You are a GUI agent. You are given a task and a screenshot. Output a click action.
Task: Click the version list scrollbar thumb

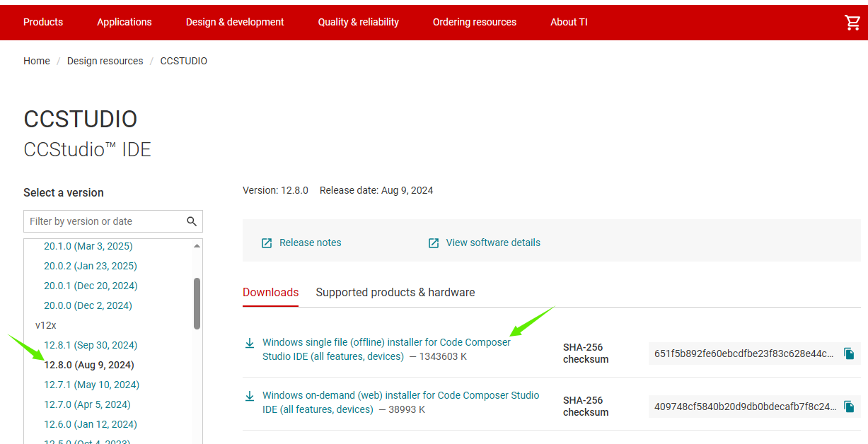point(197,303)
